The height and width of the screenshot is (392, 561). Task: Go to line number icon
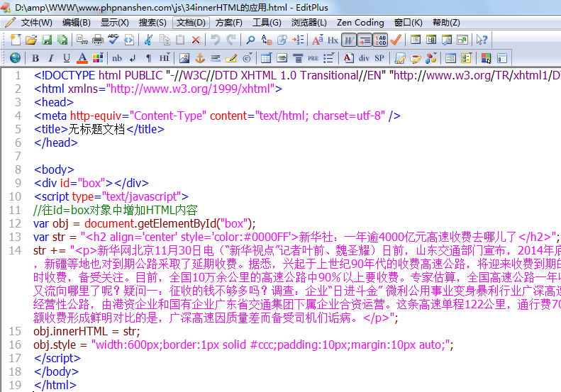(x=298, y=40)
